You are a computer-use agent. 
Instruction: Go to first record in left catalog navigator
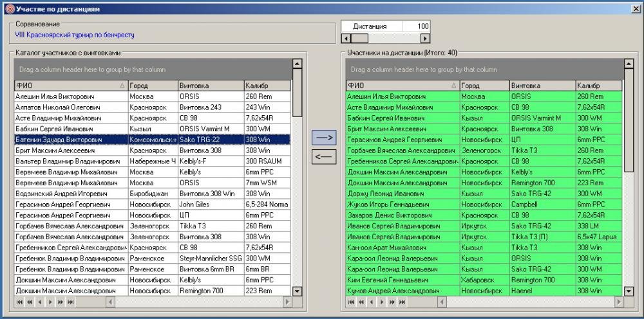(19, 302)
